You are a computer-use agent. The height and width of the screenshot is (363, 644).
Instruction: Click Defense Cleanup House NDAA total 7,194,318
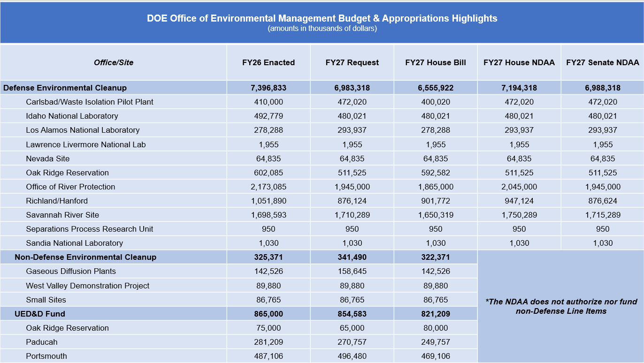pos(519,88)
